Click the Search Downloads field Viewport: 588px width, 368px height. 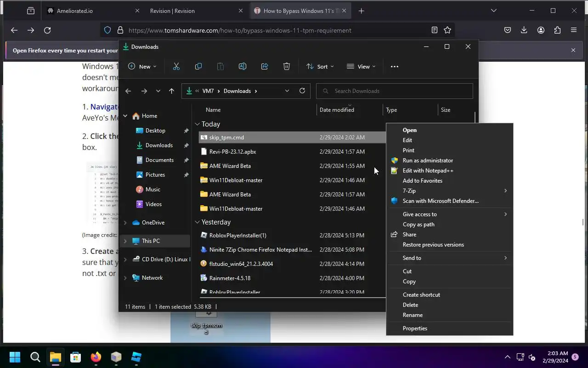(395, 91)
